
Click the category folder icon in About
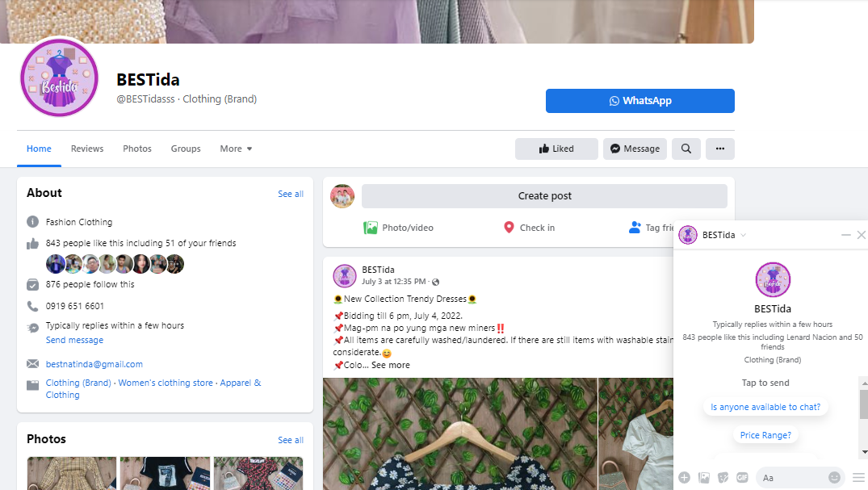click(32, 385)
